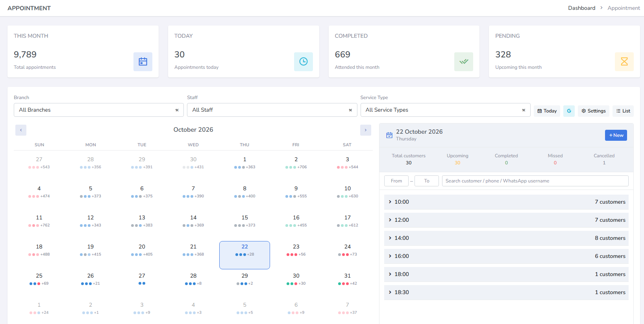The image size is (644, 324).
Task: Click the hourglass icon in Pending card
Action: click(624, 62)
